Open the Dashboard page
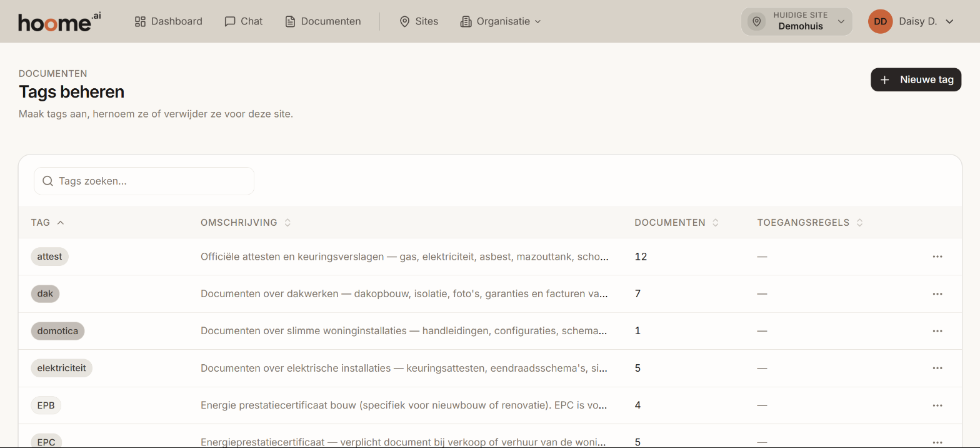The height and width of the screenshot is (448, 980). (169, 21)
